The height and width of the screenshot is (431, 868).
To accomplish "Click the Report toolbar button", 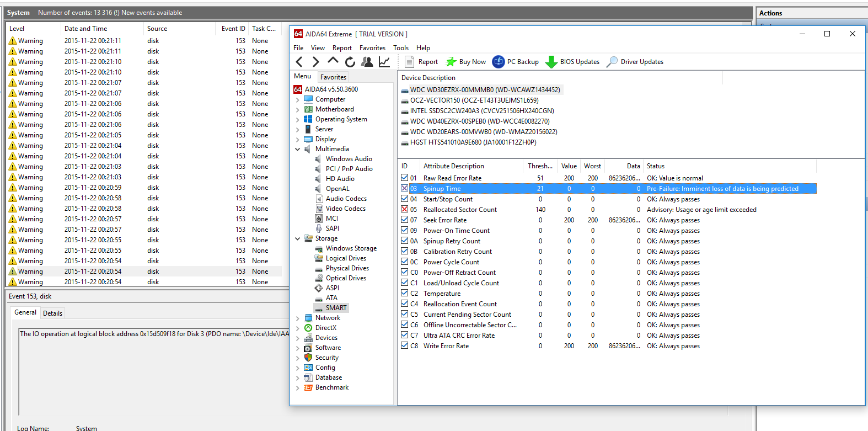I will tap(421, 62).
